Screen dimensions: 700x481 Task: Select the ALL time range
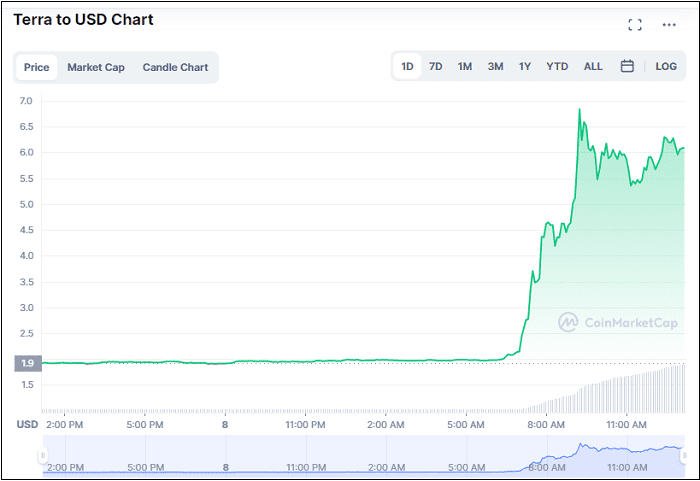click(x=593, y=67)
